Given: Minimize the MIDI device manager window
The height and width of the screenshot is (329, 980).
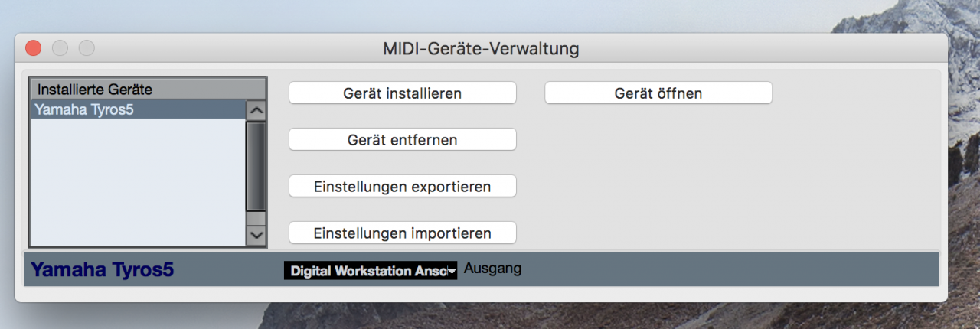Looking at the screenshot, I should coord(60,48).
